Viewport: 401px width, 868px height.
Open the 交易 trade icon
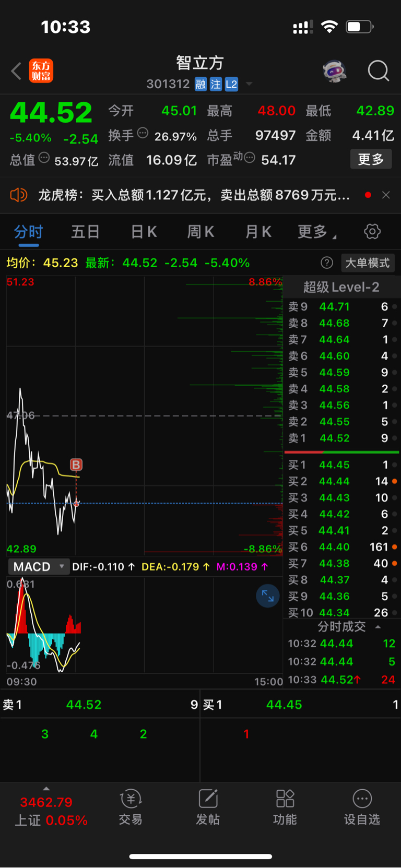coord(131,807)
